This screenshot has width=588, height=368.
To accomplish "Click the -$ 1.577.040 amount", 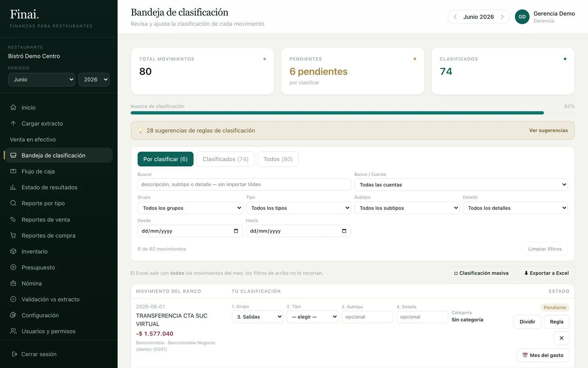I will [x=155, y=334].
